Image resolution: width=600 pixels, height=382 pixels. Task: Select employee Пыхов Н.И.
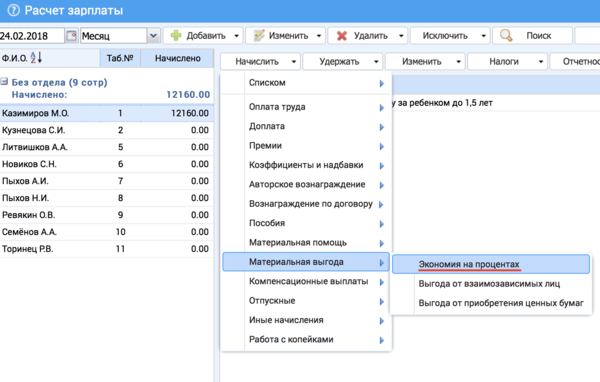[106, 198]
